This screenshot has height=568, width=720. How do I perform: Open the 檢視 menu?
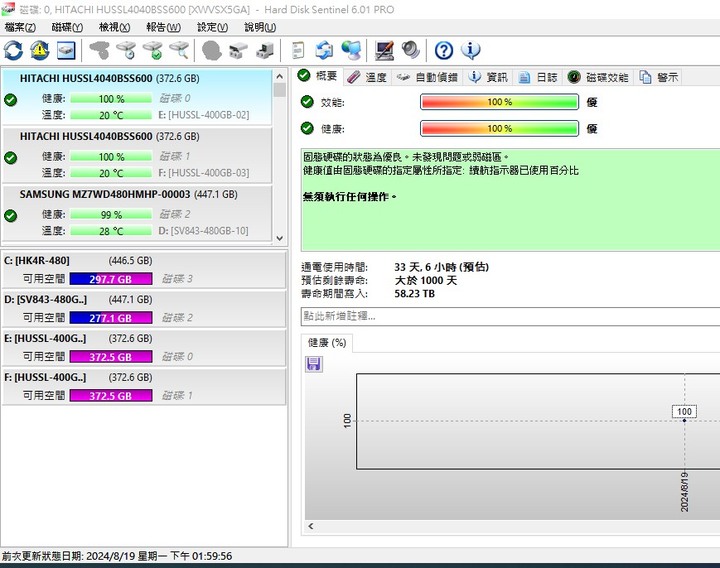coord(115,28)
